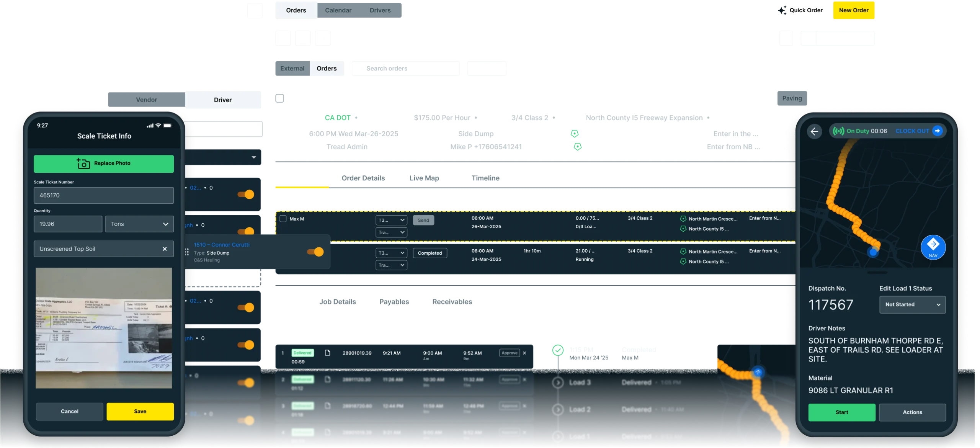Open Tra... dropdown in Completed row

coord(391,265)
